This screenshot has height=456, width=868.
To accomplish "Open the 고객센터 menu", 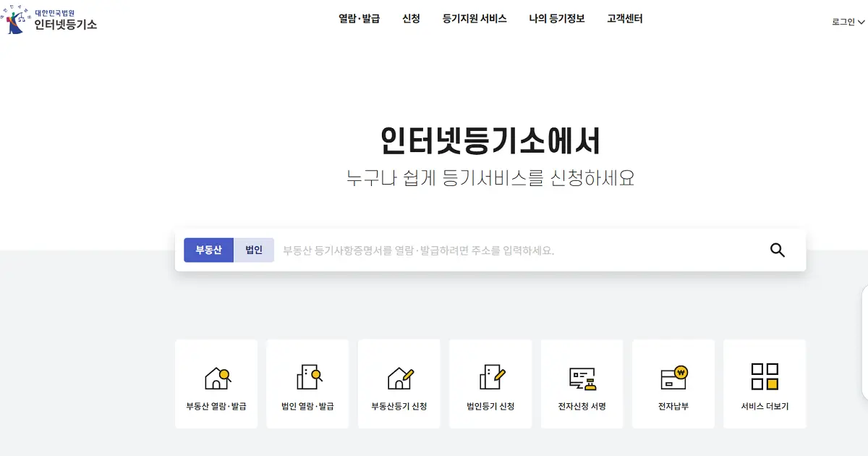I will pyautogui.click(x=625, y=19).
